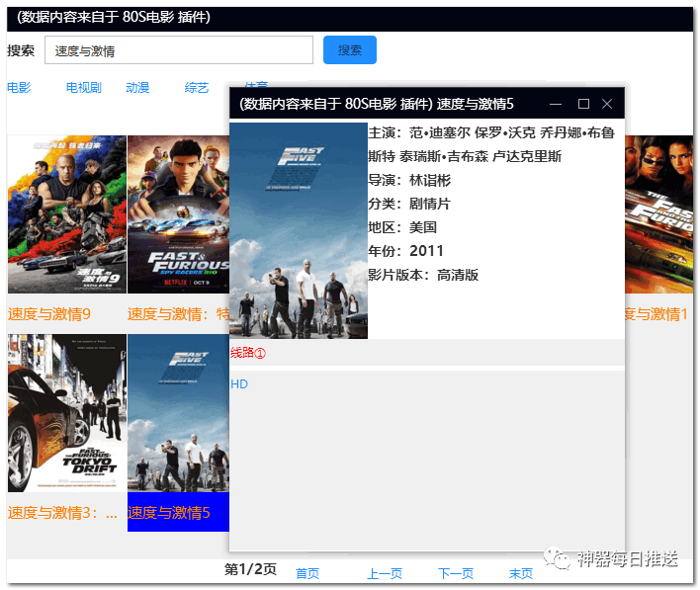Maximize the 速度与激情5 detail window

(583, 104)
